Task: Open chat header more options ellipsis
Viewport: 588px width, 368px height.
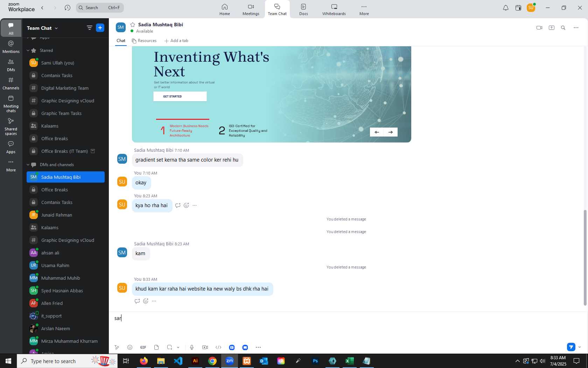Action: coord(576,28)
